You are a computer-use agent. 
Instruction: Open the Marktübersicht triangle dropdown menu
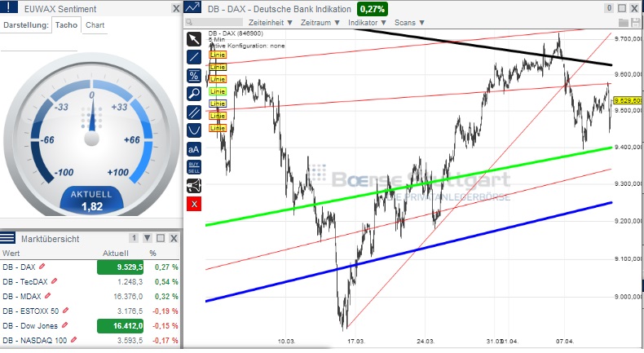pyautogui.click(x=148, y=238)
